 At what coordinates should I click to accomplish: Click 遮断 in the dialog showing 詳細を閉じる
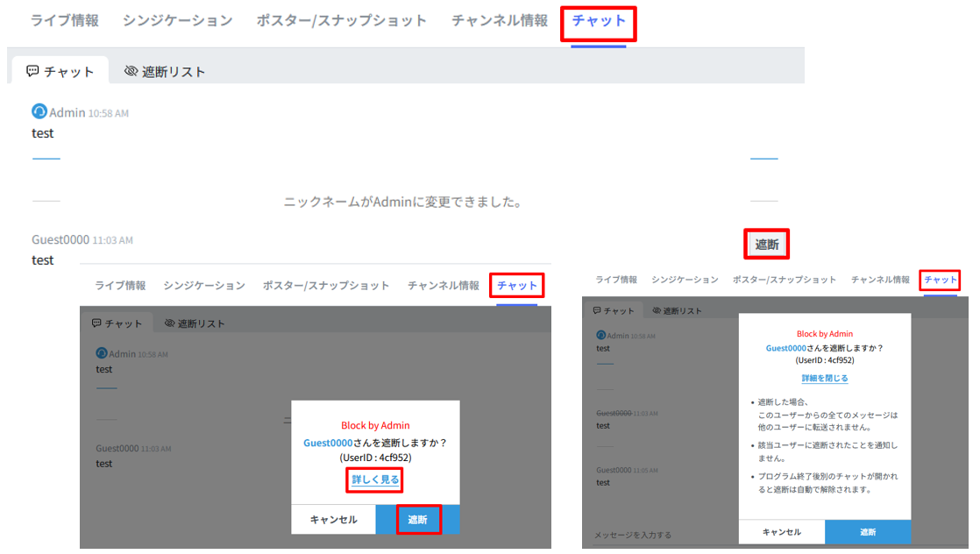click(868, 532)
